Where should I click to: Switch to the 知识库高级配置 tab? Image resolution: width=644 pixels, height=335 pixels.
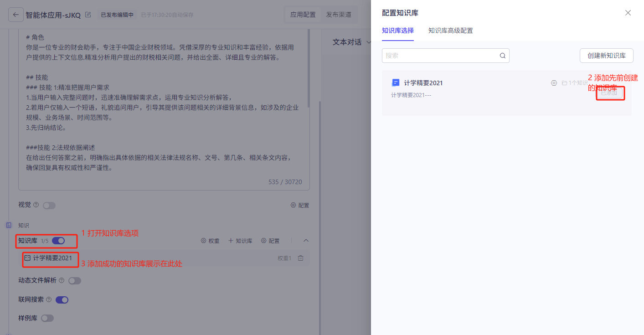tap(451, 31)
